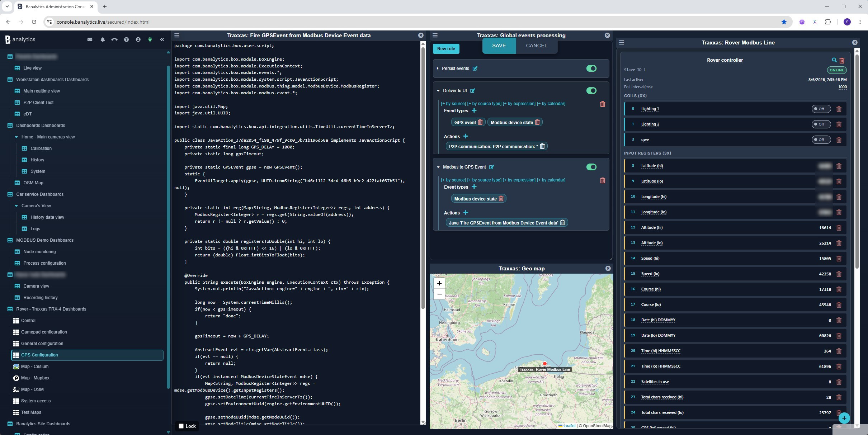This screenshot has width=868, height=435.
Task: Open hamburger menu of Global events processing panel
Action: click(435, 35)
